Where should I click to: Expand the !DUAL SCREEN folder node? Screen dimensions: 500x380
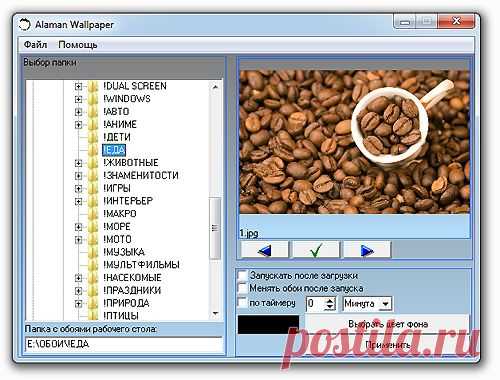(x=78, y=86)
